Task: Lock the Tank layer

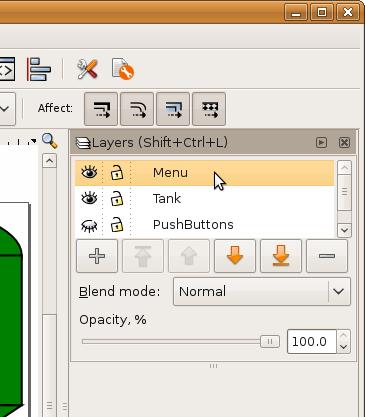Action: click(117, 198)
